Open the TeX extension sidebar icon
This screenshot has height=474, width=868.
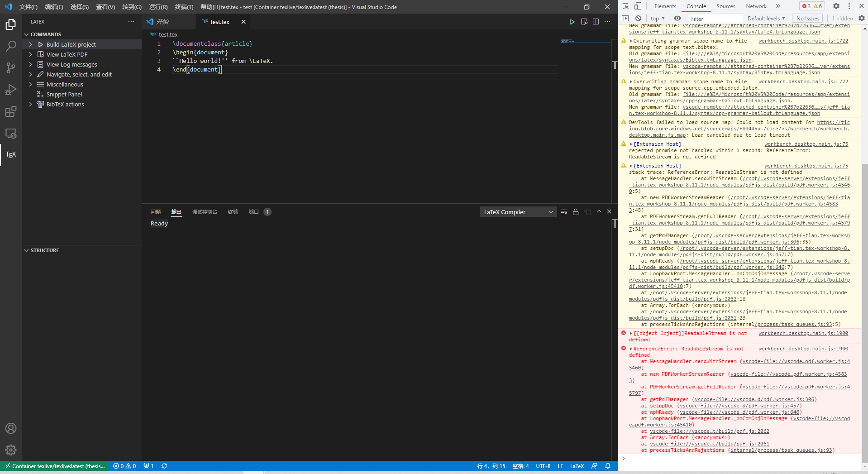[10, 154]
